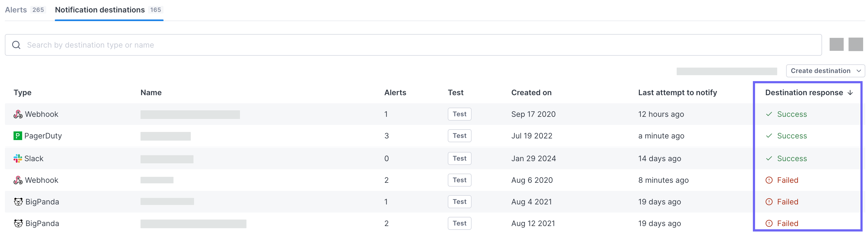Click the 165 count badge on Notification destinations
This screenshot has width=868, height=232.
156,10
